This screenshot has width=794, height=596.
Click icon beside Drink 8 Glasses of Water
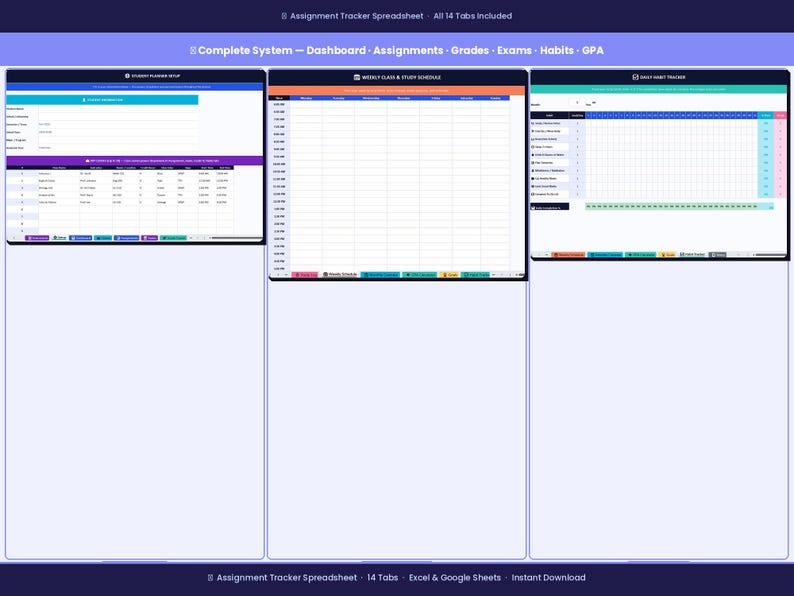(533, 155)
